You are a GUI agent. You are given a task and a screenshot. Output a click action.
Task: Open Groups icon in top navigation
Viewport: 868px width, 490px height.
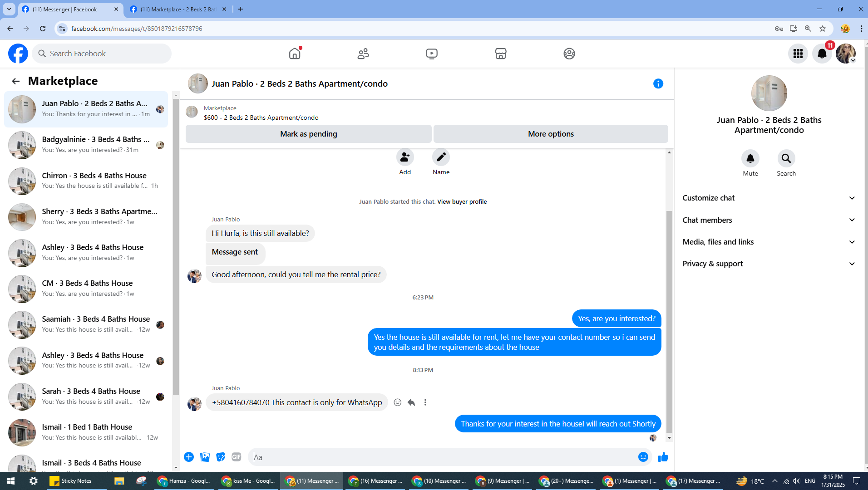[569, 54]
